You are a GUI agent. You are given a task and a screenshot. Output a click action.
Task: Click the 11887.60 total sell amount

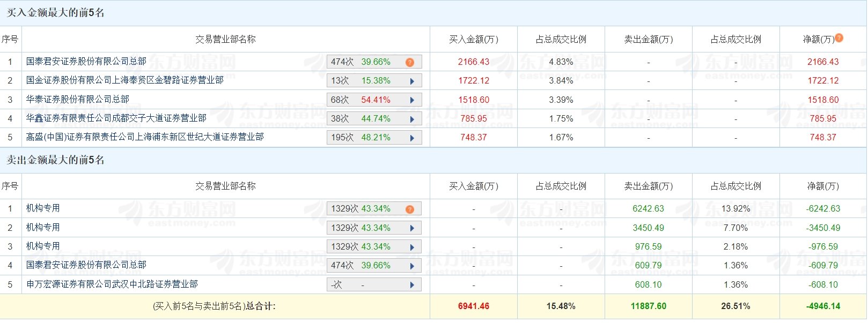(649, 306)
